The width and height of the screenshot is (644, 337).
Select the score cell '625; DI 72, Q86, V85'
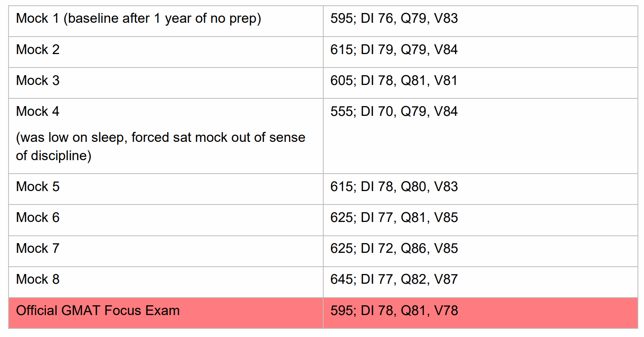coord(394,248)
